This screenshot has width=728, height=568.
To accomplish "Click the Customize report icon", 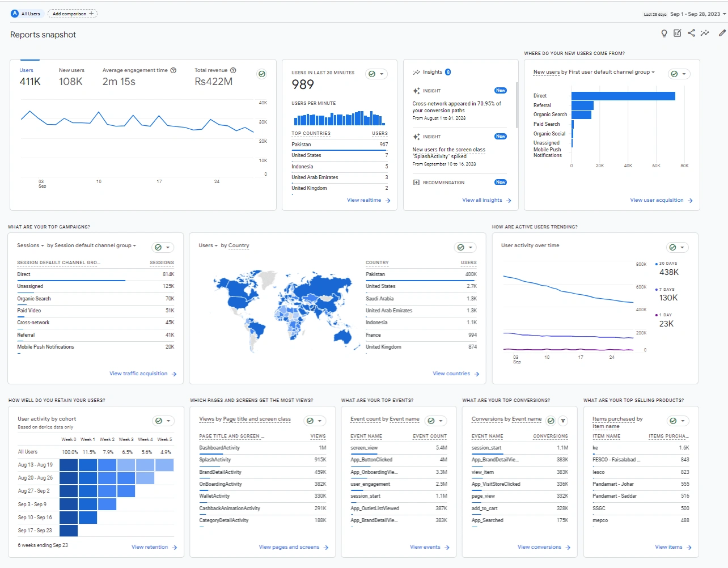I will pyautogui.click(x=677, y=33).
